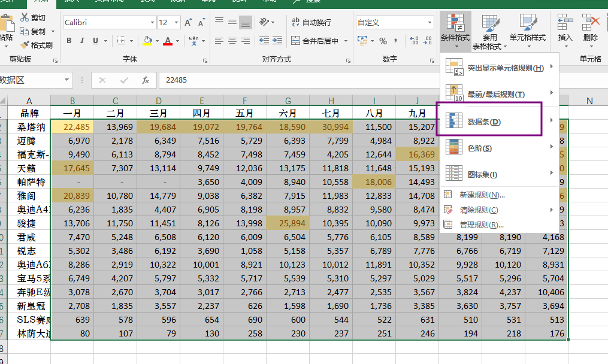Apply comma style
Screen dimensions: 608x364
pyautogui.click(x=395, y=41)
